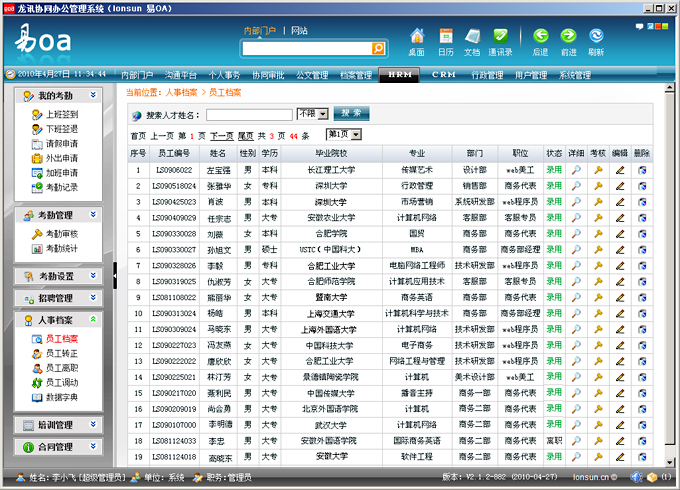Image resolution: width=680 pixels, height=490 pixels.
Task: Expand the 考勤设置 panel
Action: pos(93,276)
